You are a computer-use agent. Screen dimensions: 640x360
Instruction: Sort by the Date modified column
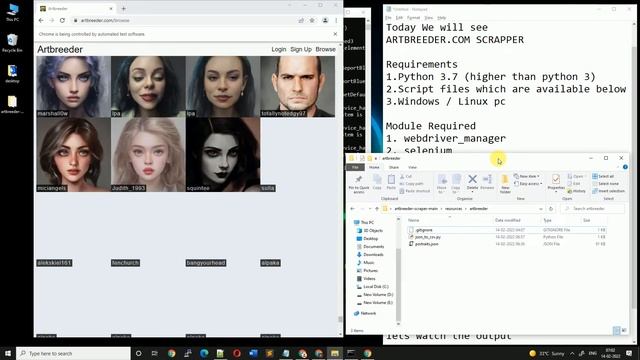(x=508, y=220)
